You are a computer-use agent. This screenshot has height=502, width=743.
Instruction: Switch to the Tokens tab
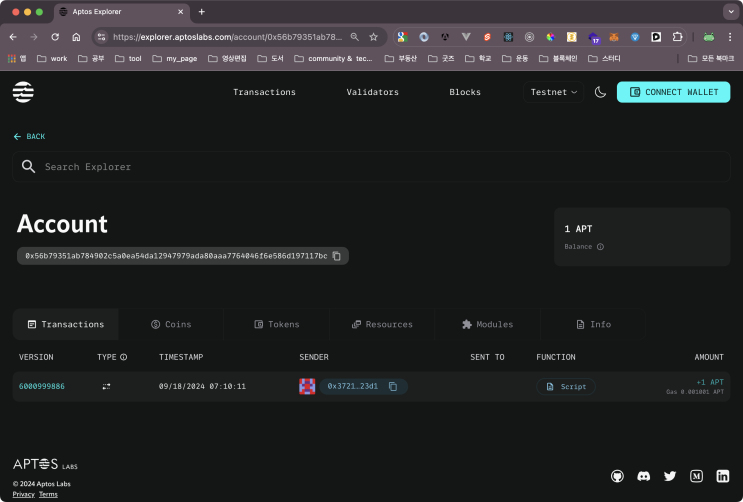[277, 324]
